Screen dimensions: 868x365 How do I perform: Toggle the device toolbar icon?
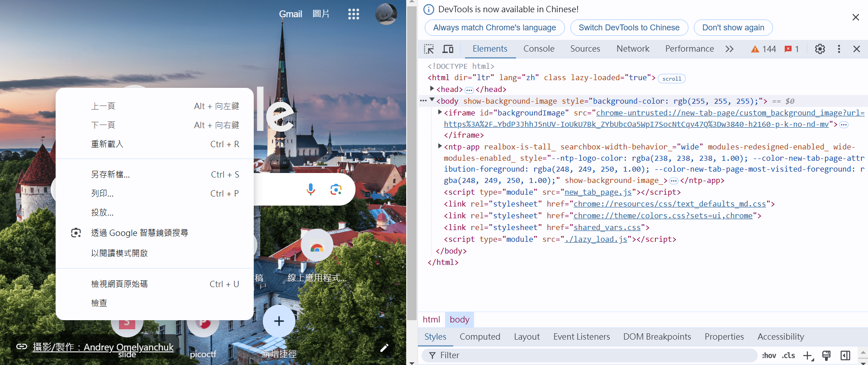448,49
